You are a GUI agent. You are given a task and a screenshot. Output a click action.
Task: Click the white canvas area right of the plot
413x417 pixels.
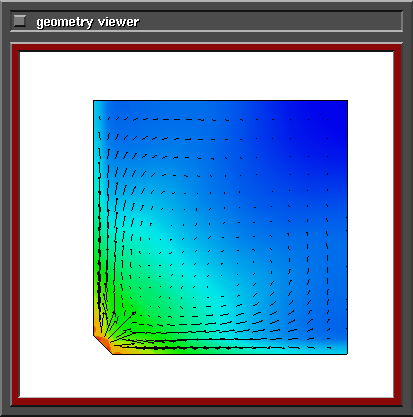[x=371, y=227]
